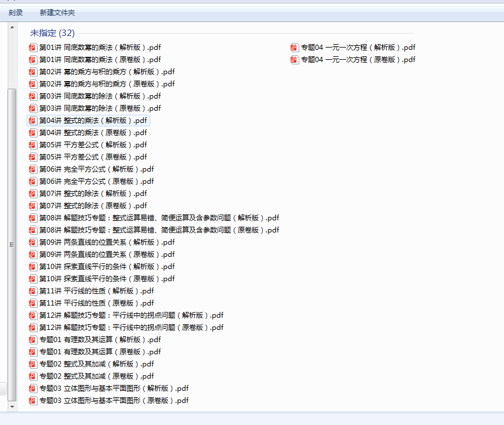Select PDF icon of 第03讲 同底数幂的除法（原卷版）

click(x=33, y=108)
